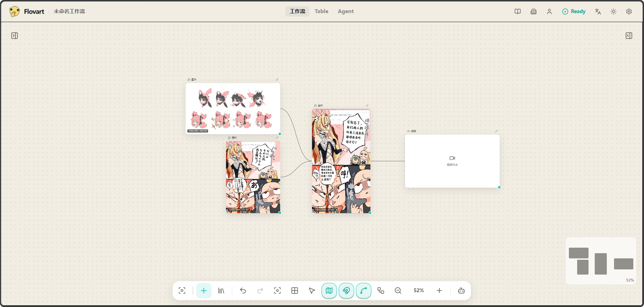The height and width of the screenshot is (307, 644).
Task: Click the character sheet node output handle
Action: tap(280, 134)
